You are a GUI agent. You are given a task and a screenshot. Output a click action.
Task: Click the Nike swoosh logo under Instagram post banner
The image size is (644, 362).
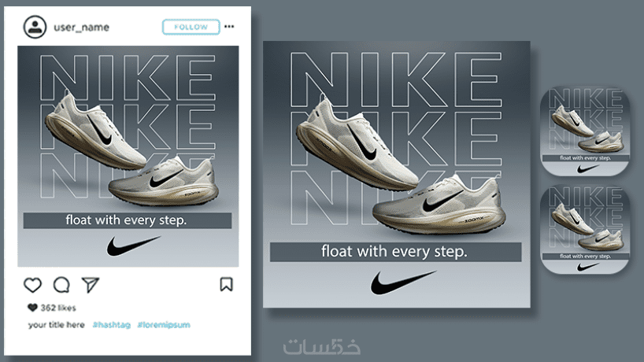pyautogui.click(x=134, y=246)
